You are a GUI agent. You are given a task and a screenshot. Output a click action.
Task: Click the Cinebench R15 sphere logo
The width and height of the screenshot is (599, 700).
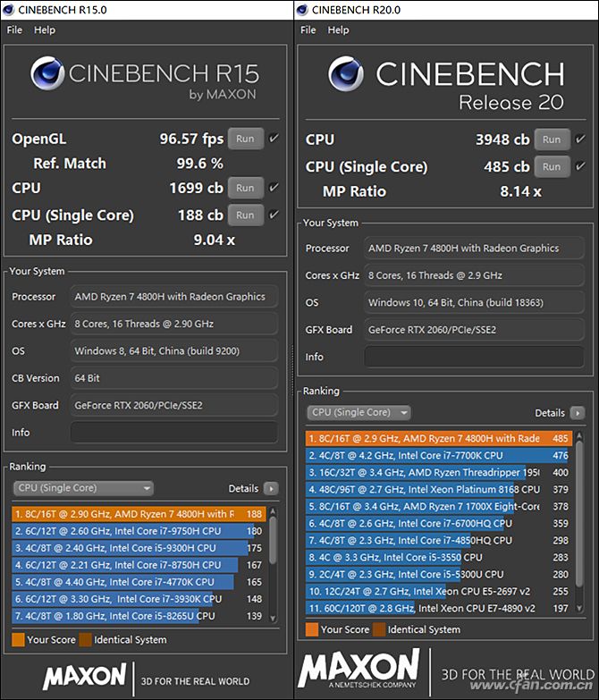point(47,73)
